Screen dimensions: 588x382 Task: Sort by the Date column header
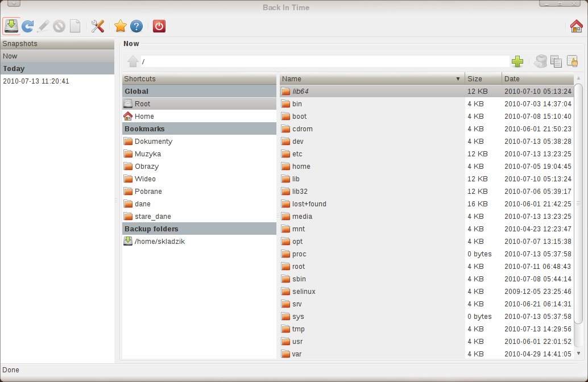pyautogui.click(x=538, y=78)
